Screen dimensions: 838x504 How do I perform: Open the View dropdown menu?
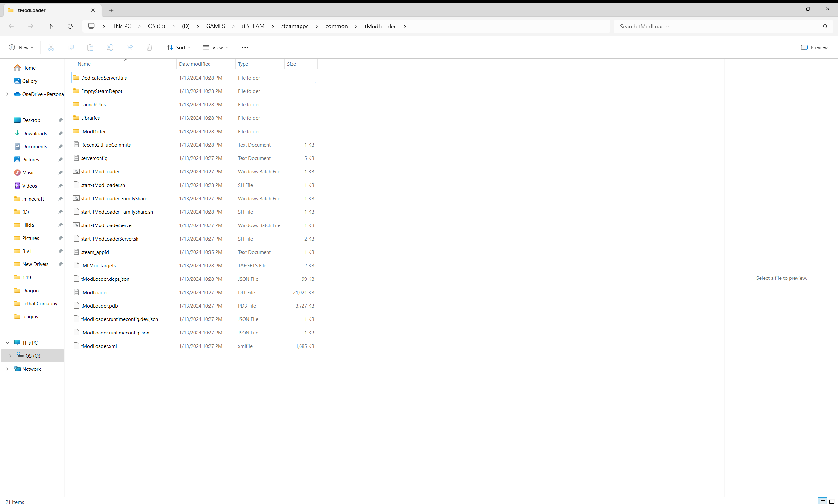click(215, 47)
